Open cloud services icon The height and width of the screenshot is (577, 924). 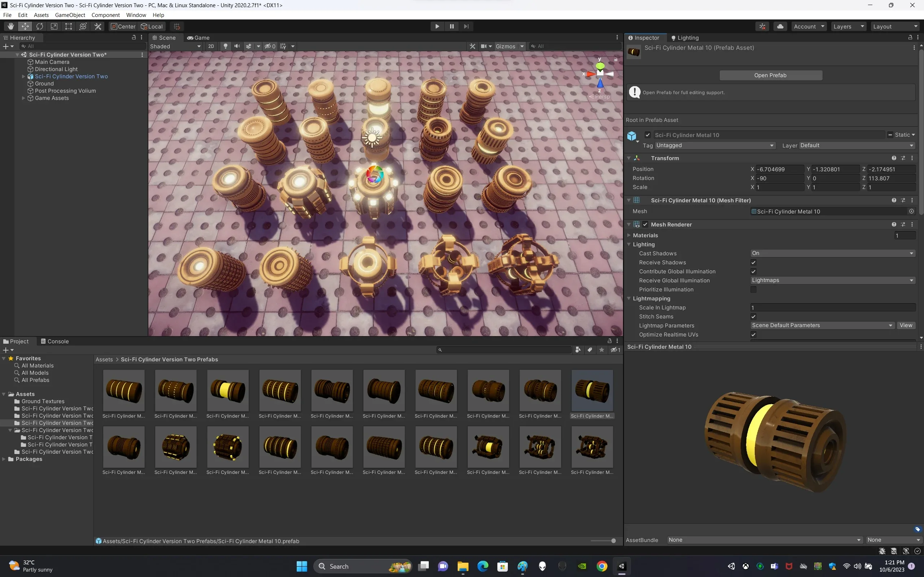pyautogui.click(x=780, y=26)
